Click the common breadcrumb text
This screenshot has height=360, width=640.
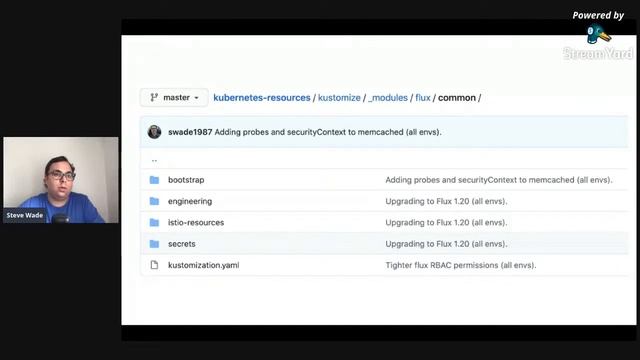point(457,98)
